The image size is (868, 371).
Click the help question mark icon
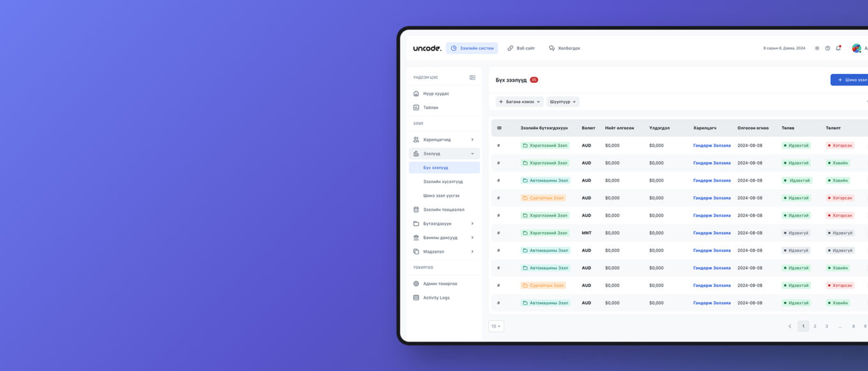[x=828, y=48]
